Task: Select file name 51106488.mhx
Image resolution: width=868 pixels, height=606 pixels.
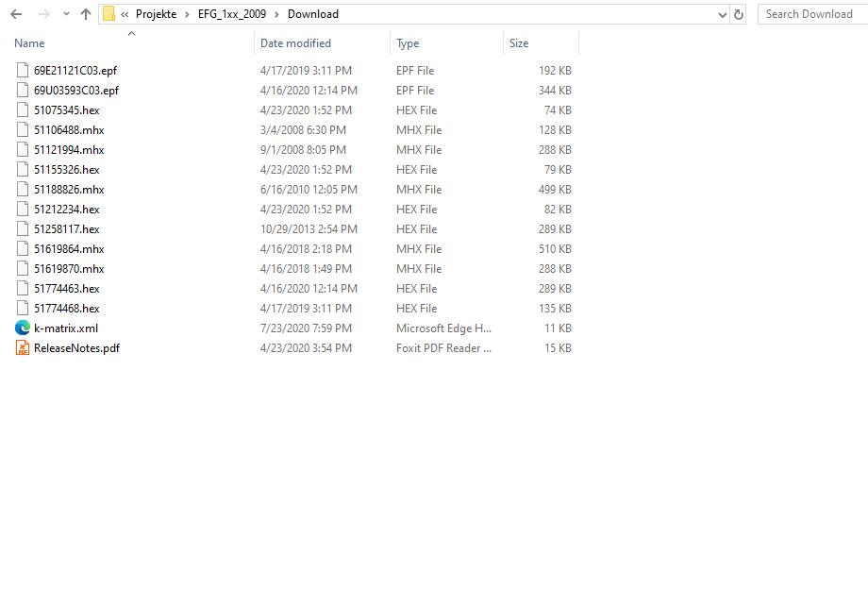Action: [x=69, y=130]
